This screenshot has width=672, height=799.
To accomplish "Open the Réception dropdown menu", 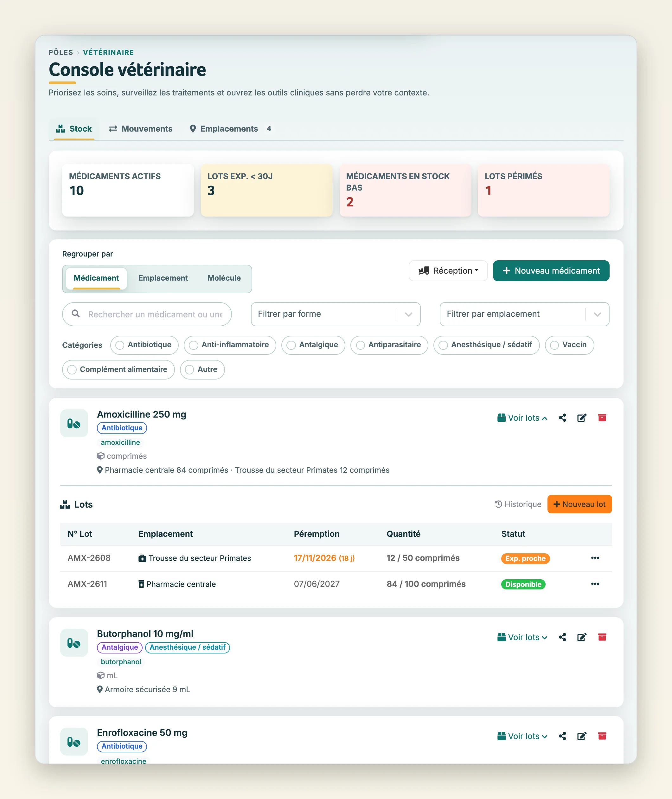I will (448, 271).
